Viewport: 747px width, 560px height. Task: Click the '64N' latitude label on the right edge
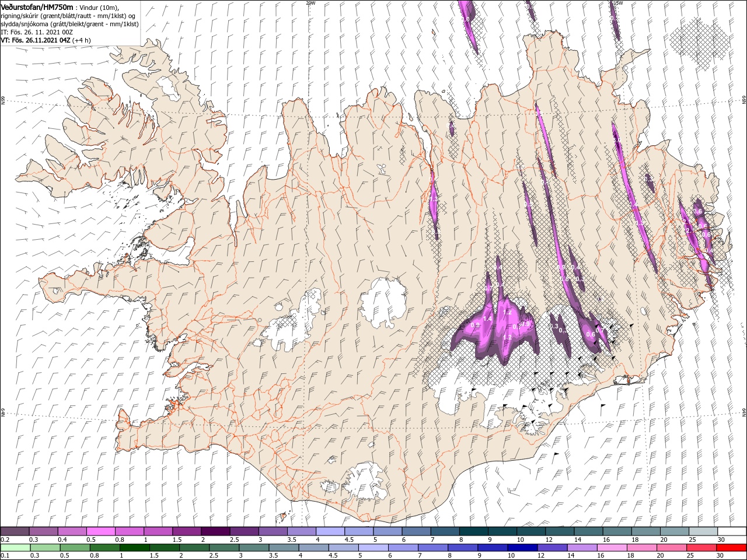click(743, 412)
